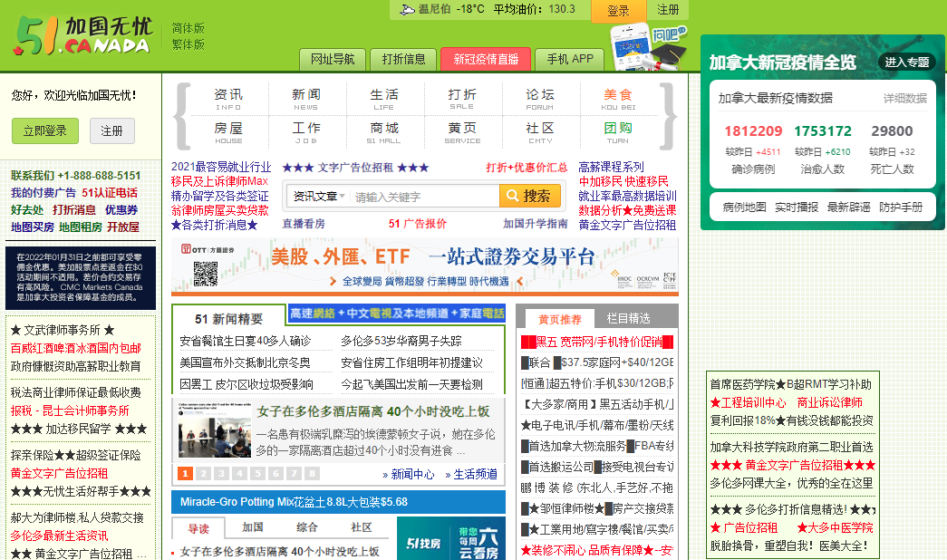Open the 手机 APP tab

click(570, 59)
